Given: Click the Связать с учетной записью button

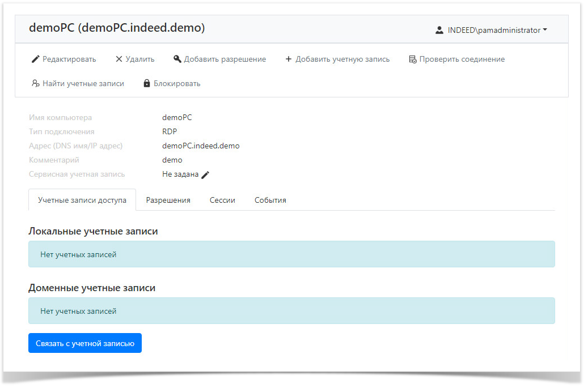Looking at the screenshot, I should click(x=85, y=343).
